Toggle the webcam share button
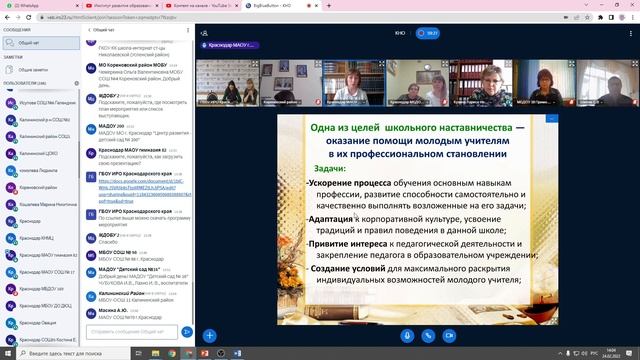Viewport: 640px width, 360px height. coord(449,336)
